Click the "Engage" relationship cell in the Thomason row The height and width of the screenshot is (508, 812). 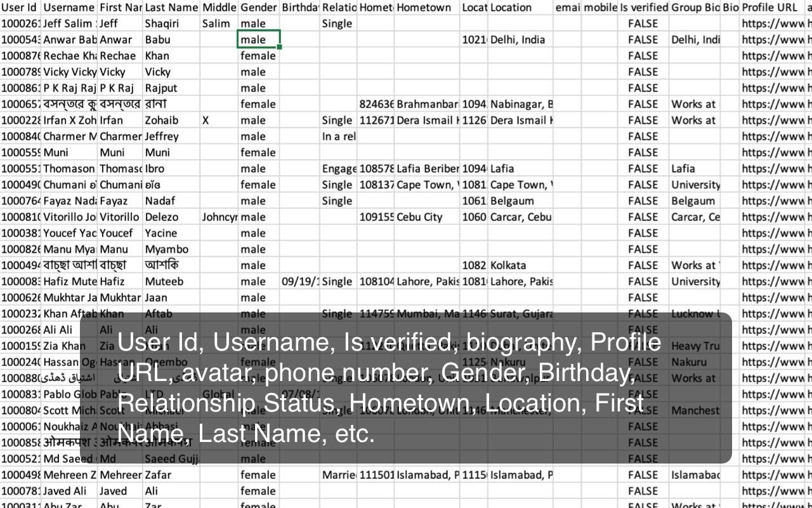tap(339, 169)
